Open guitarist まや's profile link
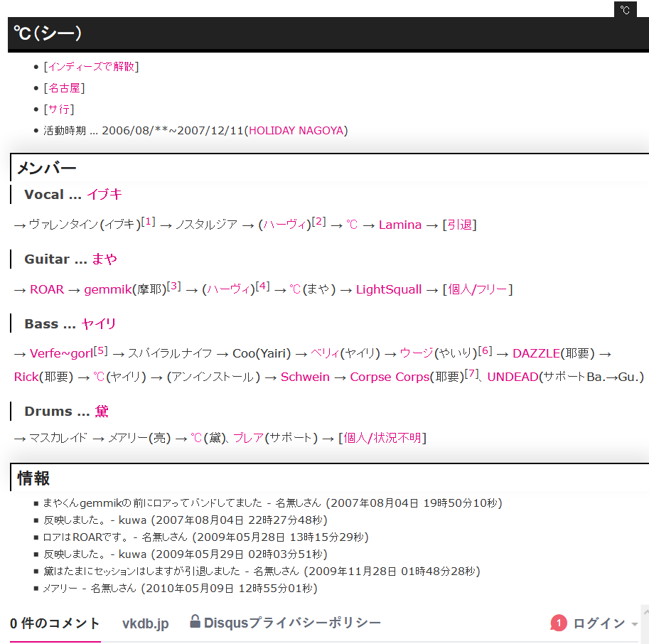The height and width of the screenshot is (644, 649). point(104,259)
